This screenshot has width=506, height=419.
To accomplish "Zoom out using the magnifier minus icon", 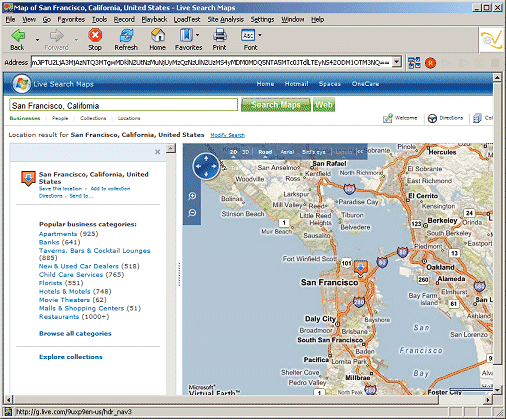I will pos(192,213).
